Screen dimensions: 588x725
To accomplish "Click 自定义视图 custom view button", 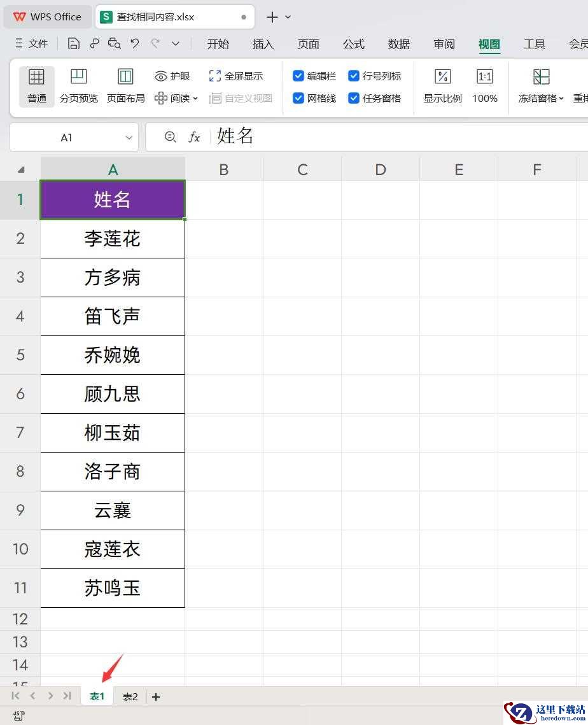I will pos(241,98).
